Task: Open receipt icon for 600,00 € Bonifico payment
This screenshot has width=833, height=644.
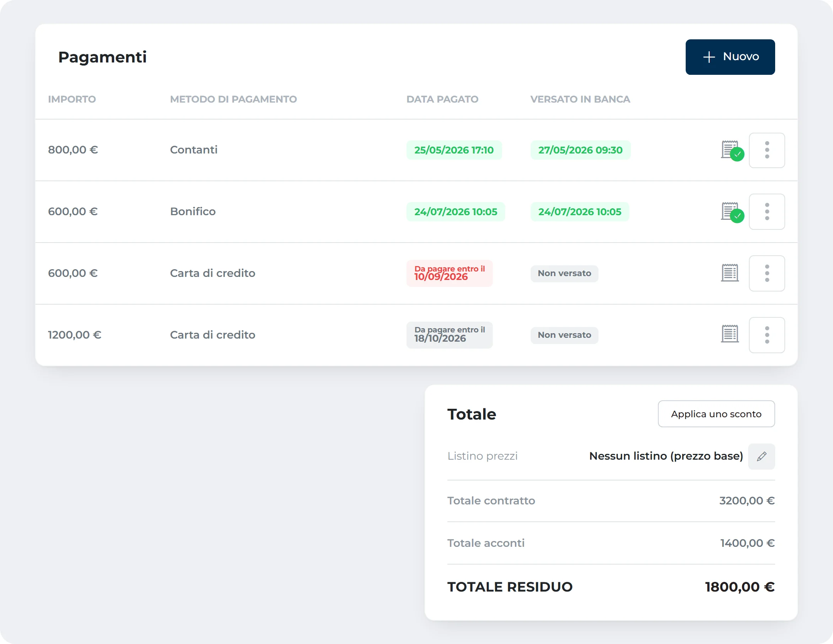Action: pyautogui.click(x=732, y=212)
